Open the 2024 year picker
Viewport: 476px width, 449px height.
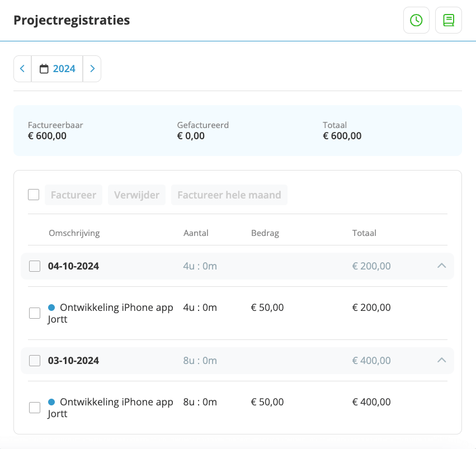pos(58,69)
